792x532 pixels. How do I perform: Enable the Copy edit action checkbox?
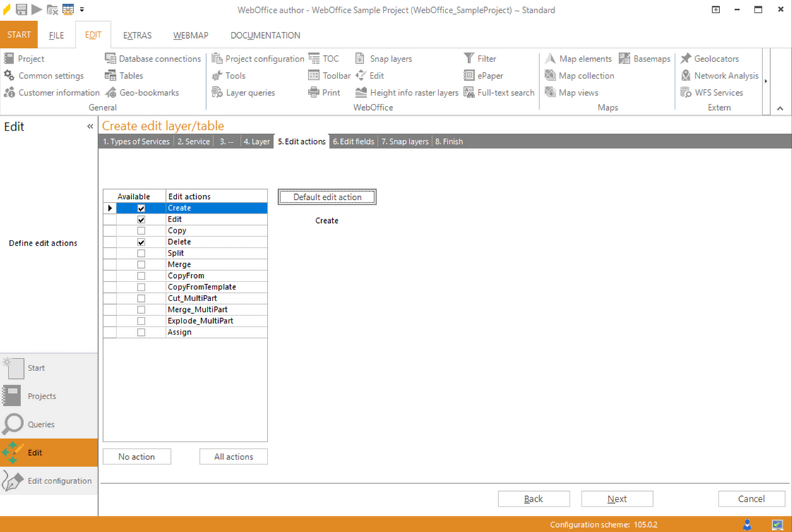pyautogui.click(x=140, y=230)
